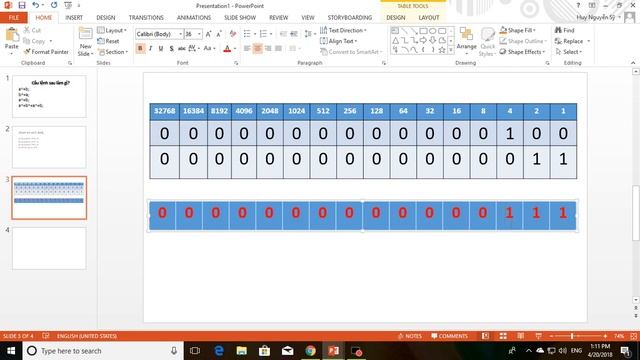Click the 32768 header cell
Screen dimensions: 640x360
164,111
